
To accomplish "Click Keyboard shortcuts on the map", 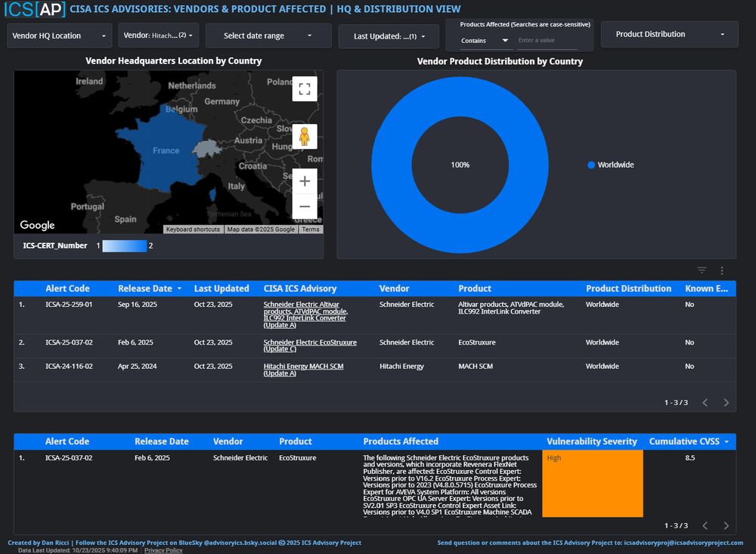I will (193, 230).
